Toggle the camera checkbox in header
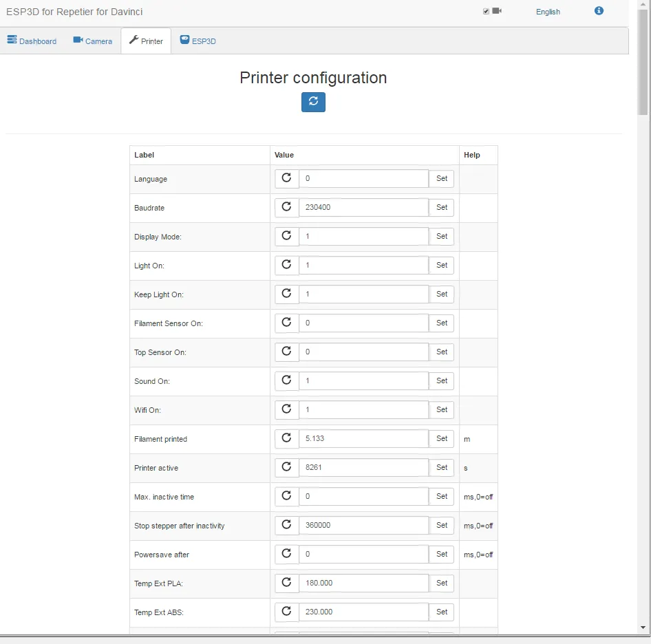This screenshot has height=644, width=651. [487, 12]
